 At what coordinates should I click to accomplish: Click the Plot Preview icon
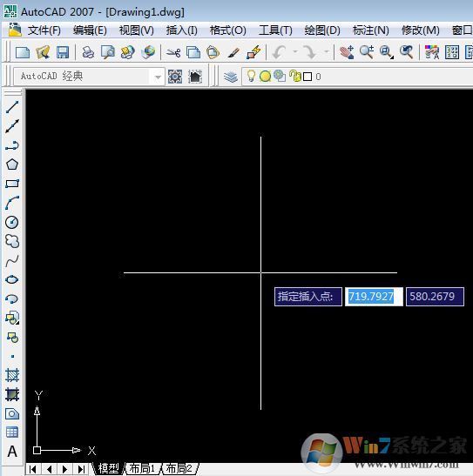108,52
